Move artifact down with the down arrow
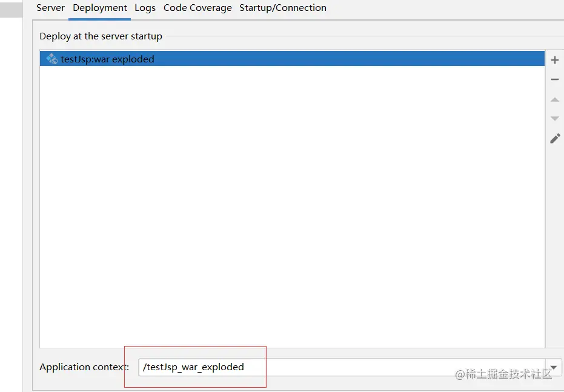 point(555,118)
